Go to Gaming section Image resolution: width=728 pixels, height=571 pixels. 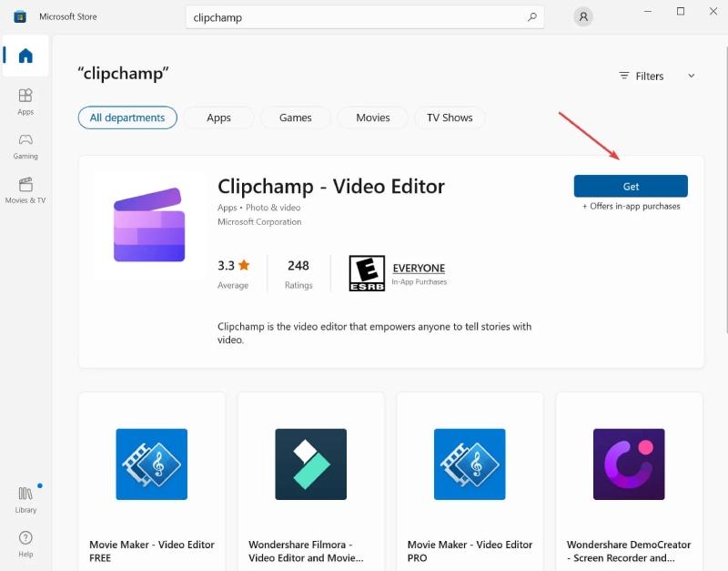point(25,147)
